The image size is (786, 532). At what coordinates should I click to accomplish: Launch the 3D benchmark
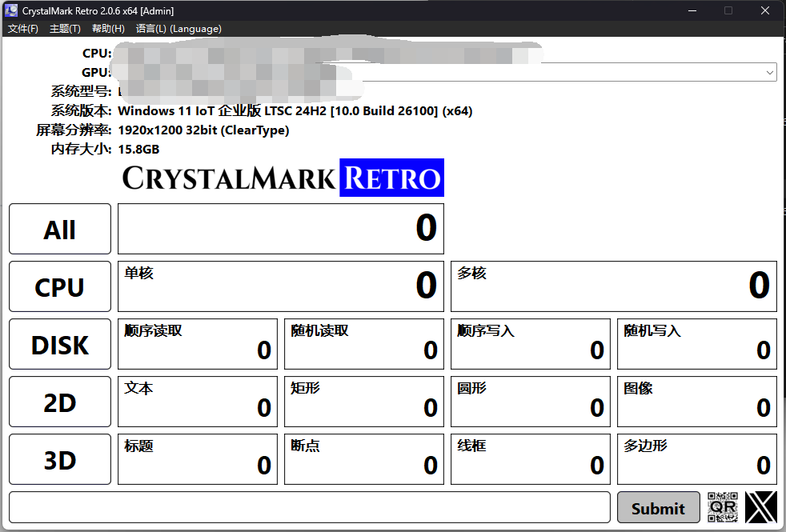[x=59, y=459]
